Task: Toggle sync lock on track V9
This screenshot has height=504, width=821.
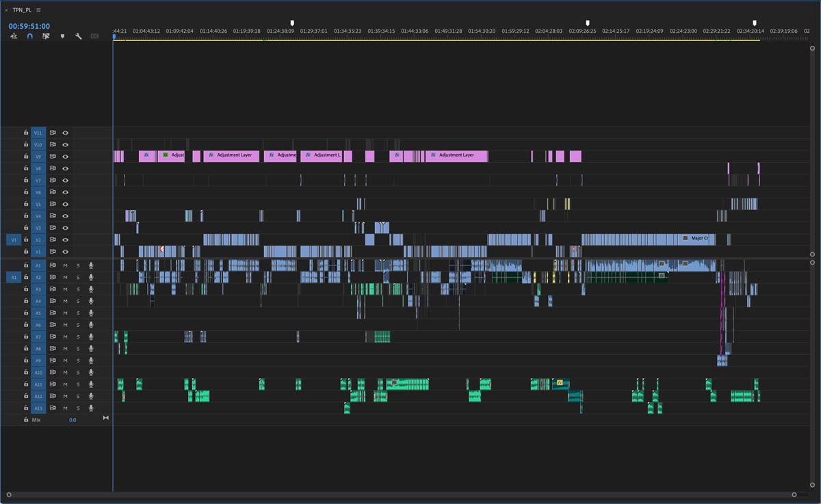Action: pyautogui.click(x=52, y=157)
